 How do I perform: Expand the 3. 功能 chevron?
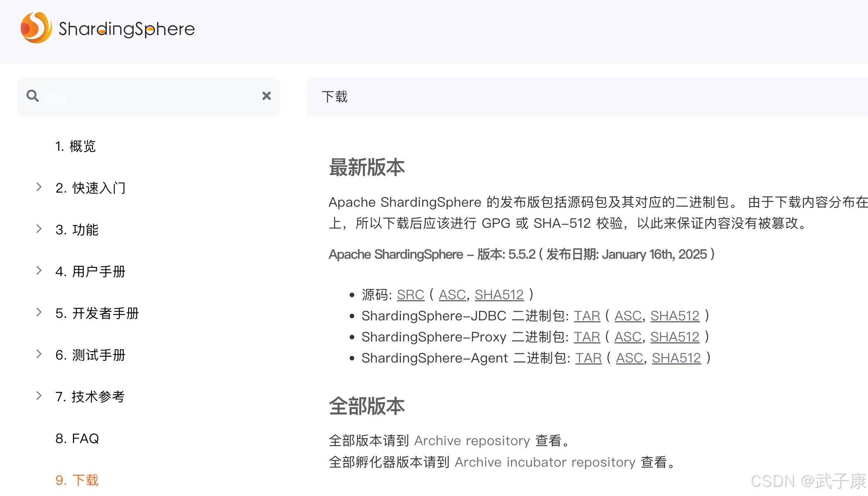click(x=39, y=229)
